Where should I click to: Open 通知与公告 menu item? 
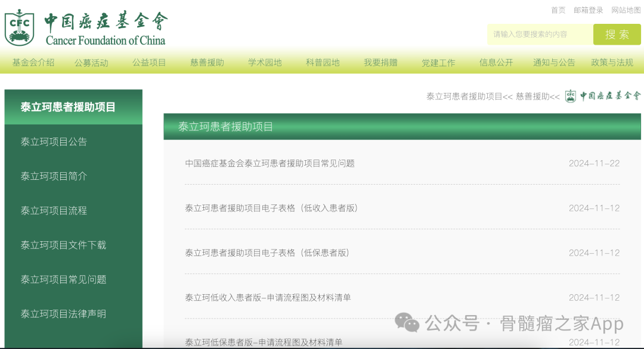point(554,63)
